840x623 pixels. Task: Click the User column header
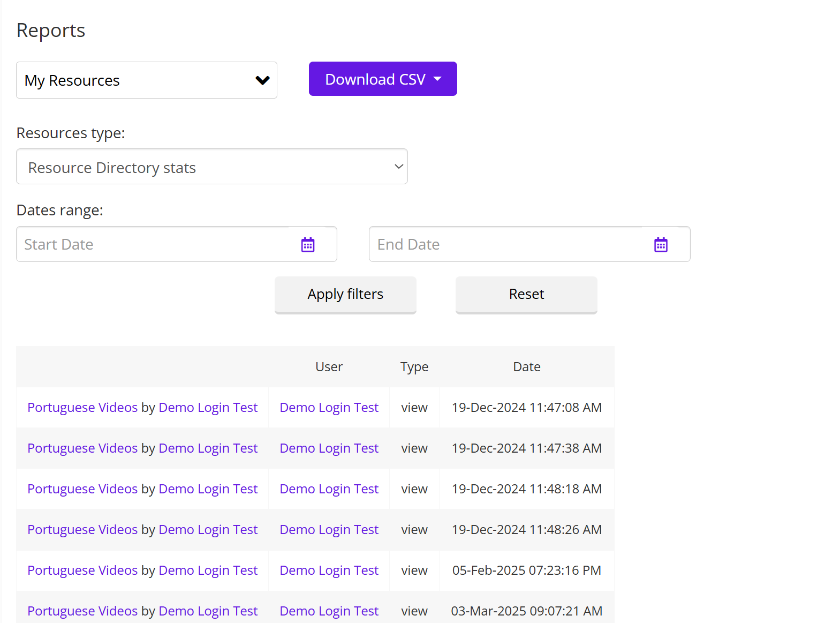coord(329,367)
